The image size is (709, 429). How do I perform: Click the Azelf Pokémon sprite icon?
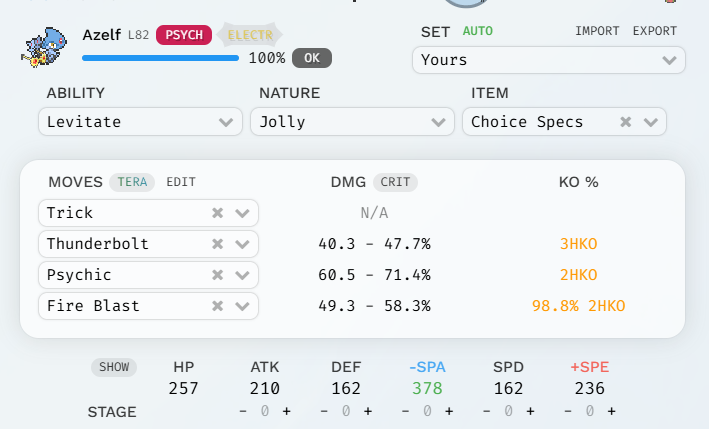[x=45, y=47]
